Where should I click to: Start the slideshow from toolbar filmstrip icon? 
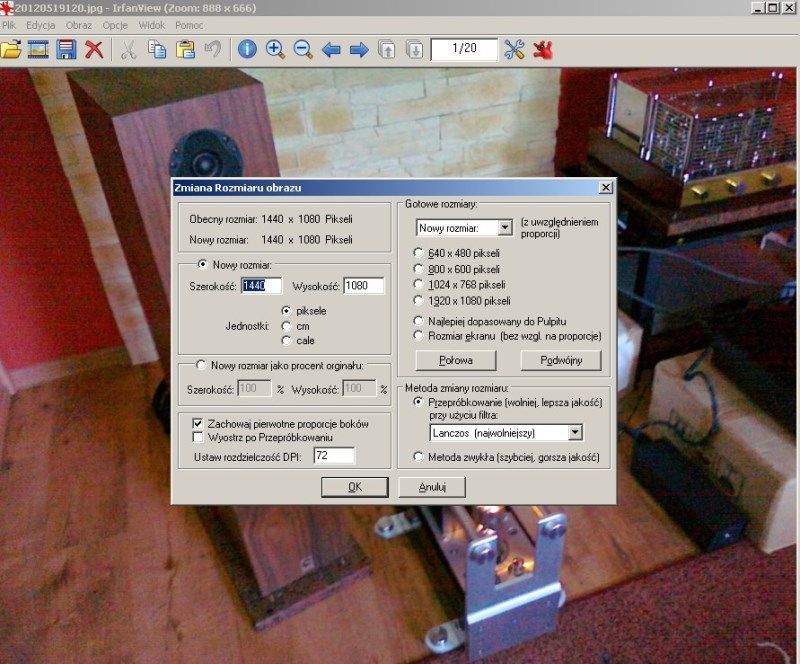[38, 50]
